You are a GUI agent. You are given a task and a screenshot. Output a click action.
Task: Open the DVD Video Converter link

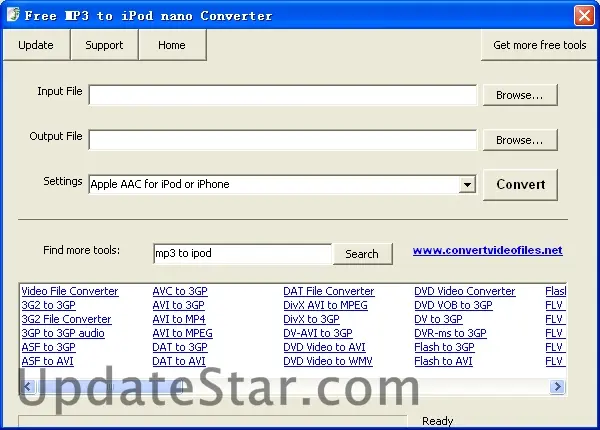tap(465, 291)
